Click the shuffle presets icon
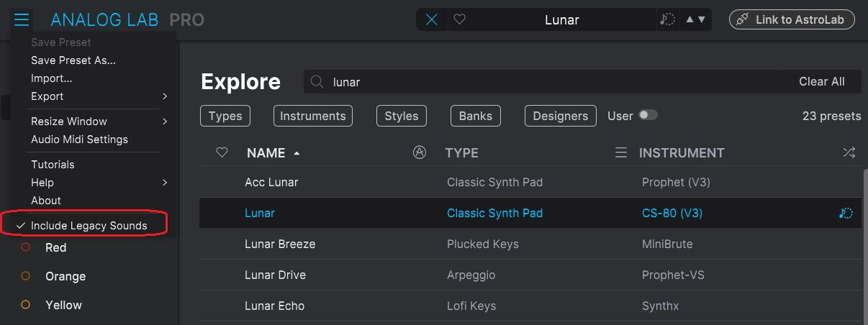 click(x=849, y=152)
